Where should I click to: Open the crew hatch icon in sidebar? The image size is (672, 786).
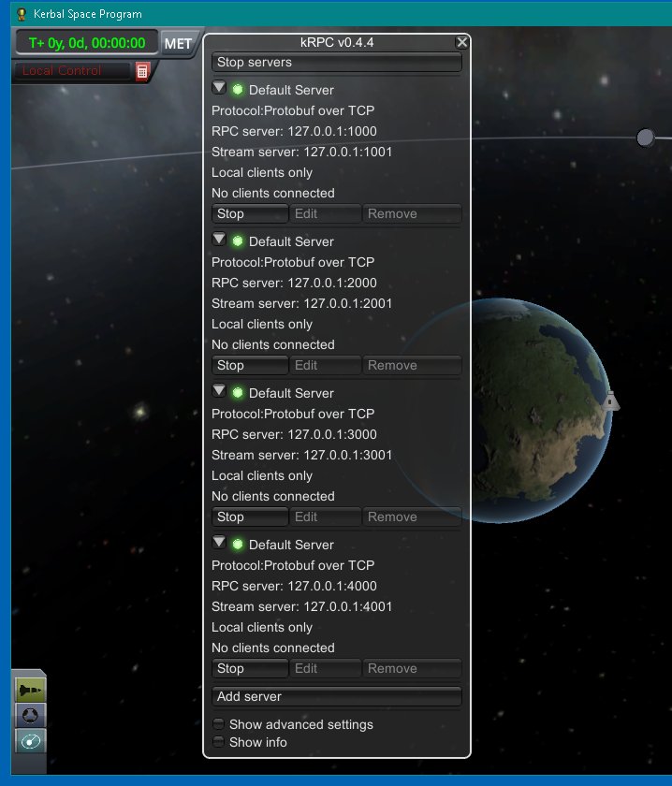click(x=30, y=716)
